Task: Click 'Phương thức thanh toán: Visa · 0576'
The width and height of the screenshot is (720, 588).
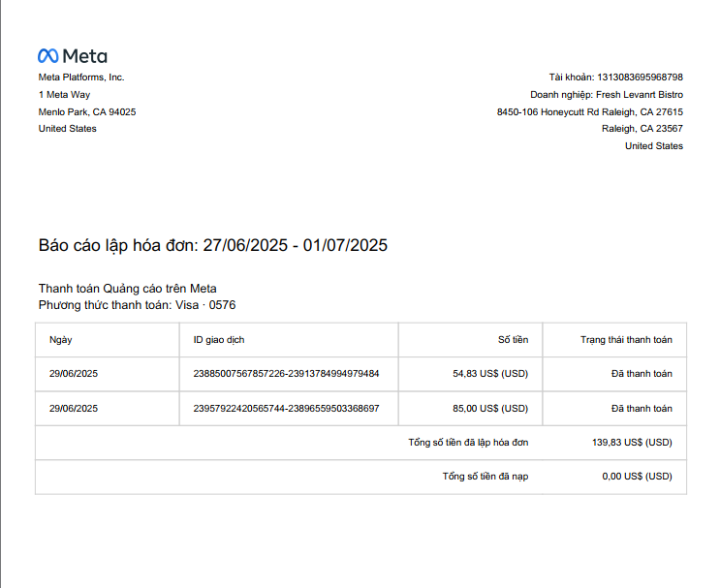Action: tap(138, 305)
